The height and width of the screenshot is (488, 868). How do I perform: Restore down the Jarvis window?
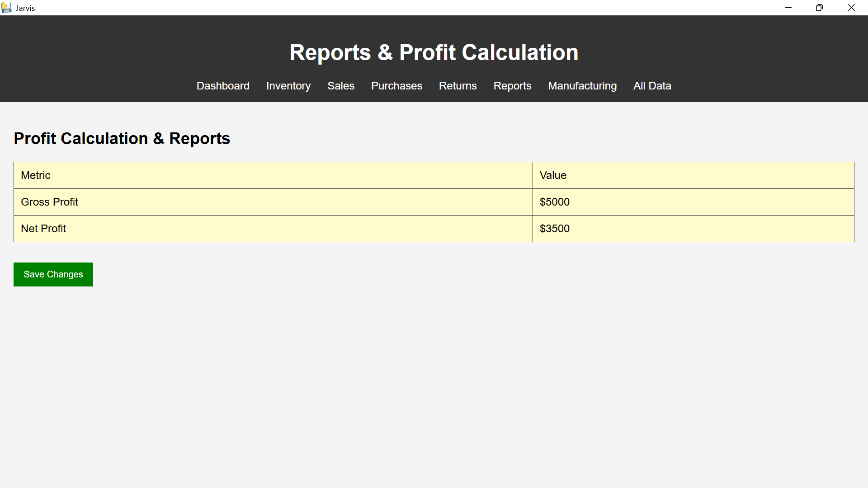[819, 8]
